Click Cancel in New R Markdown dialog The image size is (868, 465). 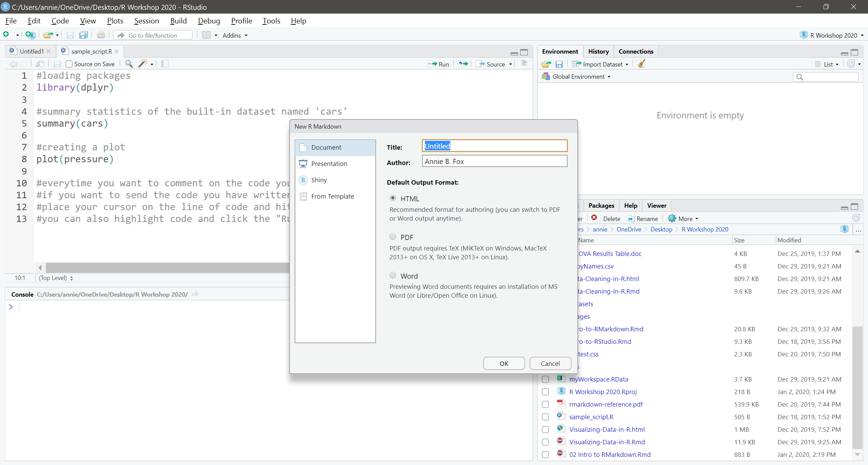tap(550, 364)
